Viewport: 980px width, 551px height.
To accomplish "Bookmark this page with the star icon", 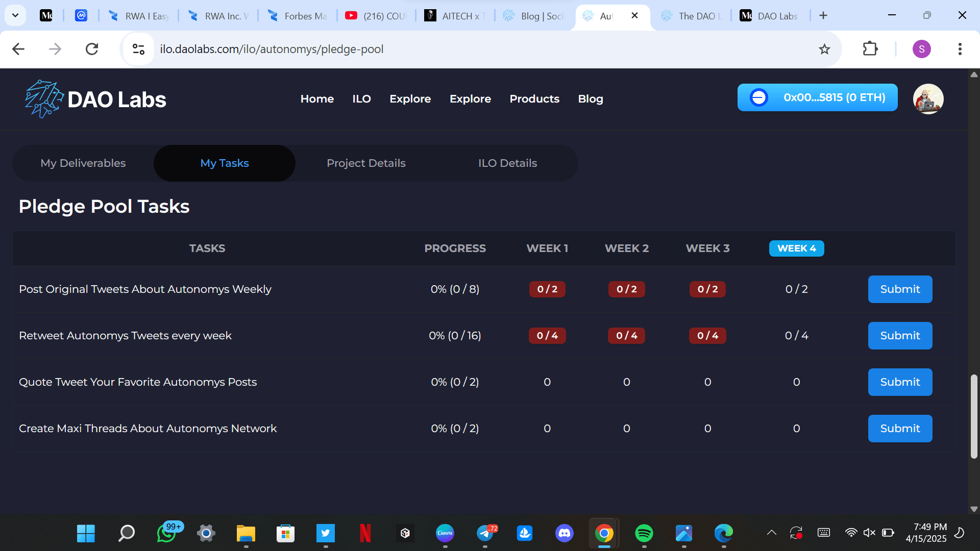I will point(824,49).
